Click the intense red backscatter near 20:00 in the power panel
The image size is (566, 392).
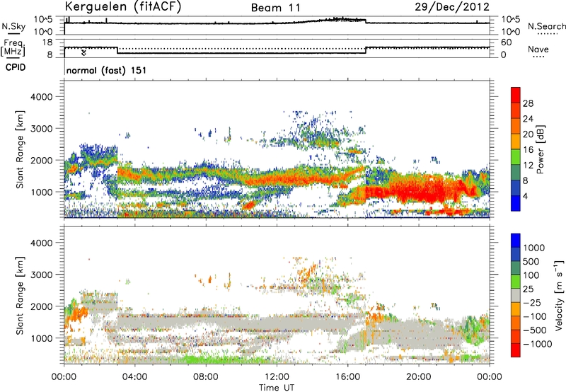(420, 190)
